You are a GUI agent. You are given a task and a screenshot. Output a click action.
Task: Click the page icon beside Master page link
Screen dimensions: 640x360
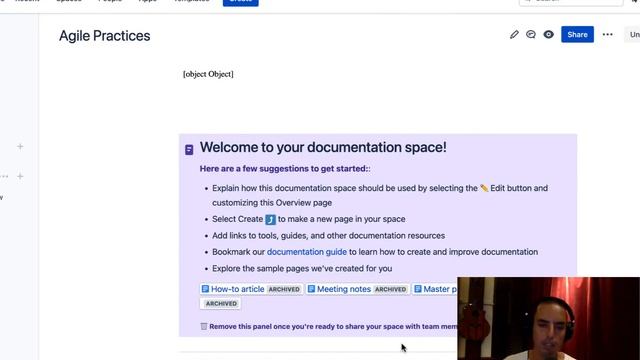pos(418,289)
